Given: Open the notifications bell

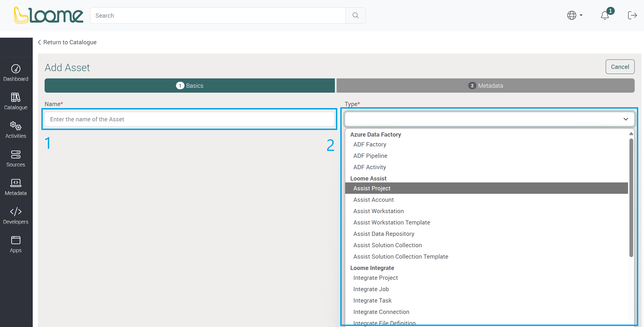Looking at the screenshot, I should pos(605,15).
